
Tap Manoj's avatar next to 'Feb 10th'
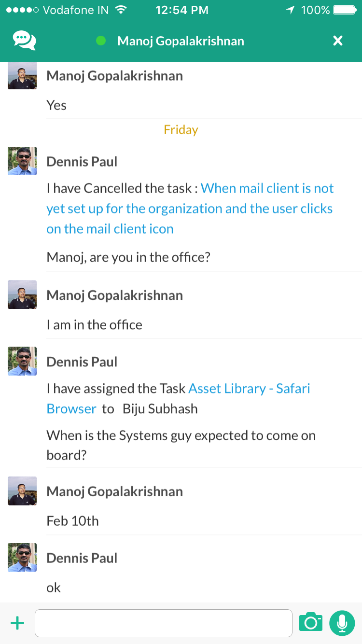(22, 491)
